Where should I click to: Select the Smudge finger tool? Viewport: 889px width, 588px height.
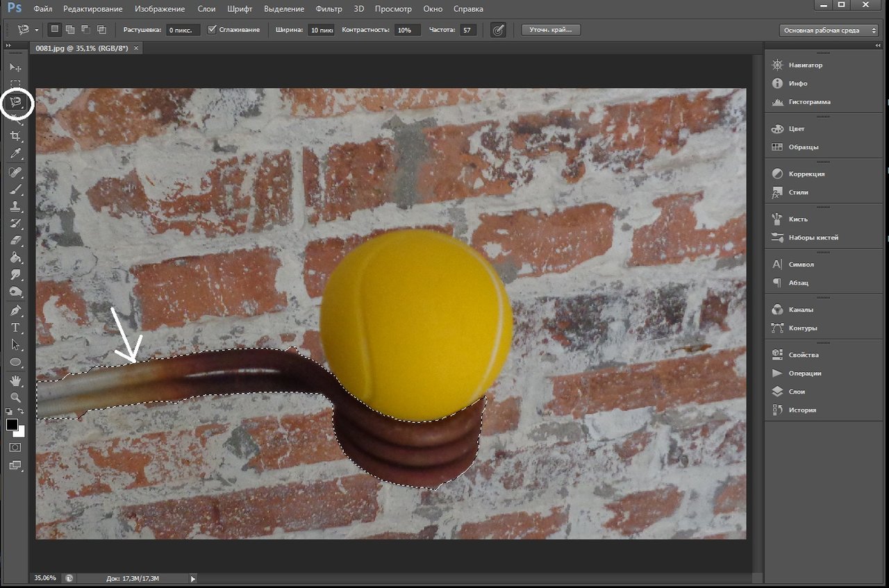15,275
